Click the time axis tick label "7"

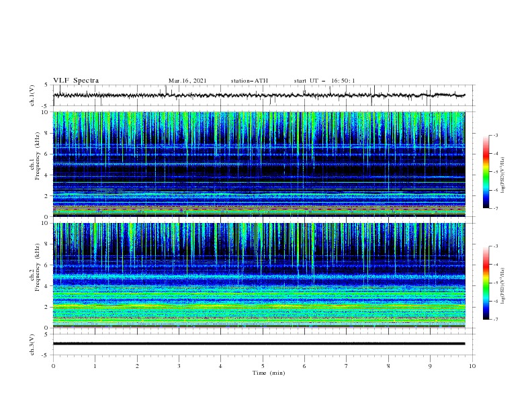pos(347,366)
